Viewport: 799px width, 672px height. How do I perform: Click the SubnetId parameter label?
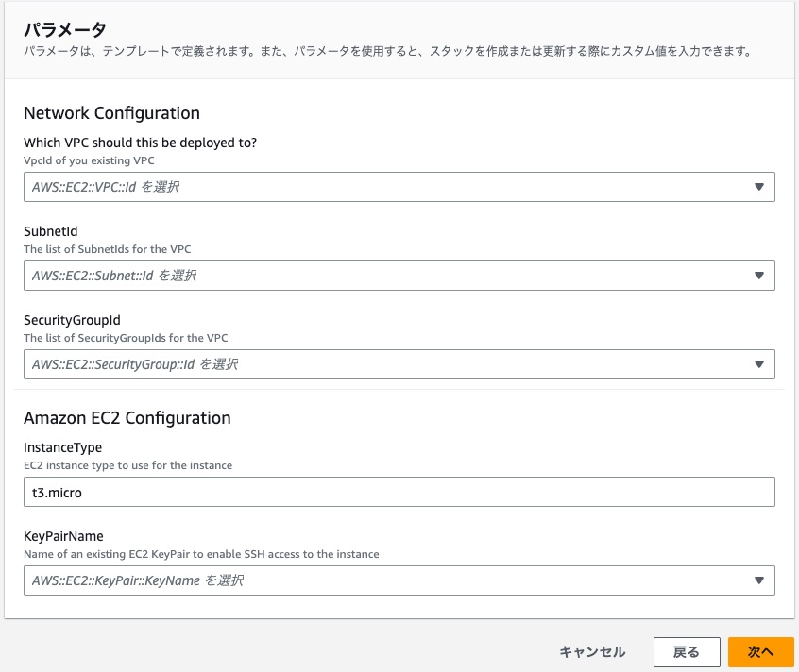pos(50,230)
